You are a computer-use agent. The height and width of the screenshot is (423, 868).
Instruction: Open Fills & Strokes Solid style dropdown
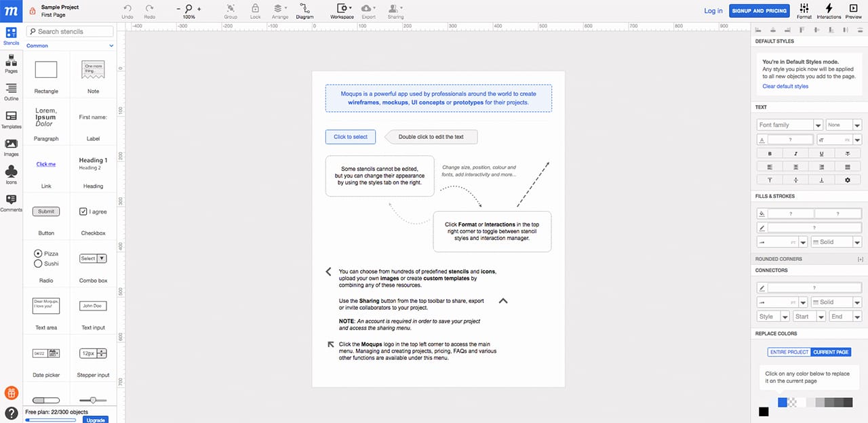[836, 242]
